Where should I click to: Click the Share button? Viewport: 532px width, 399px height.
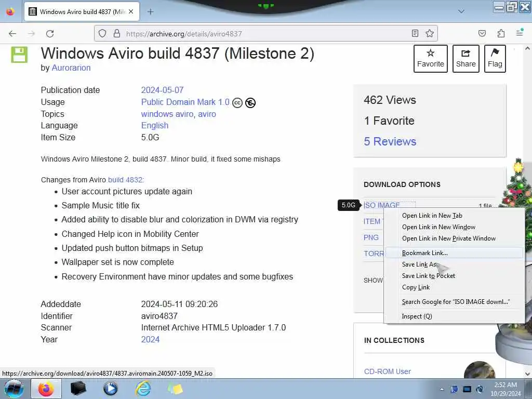[x=466, y=59]
